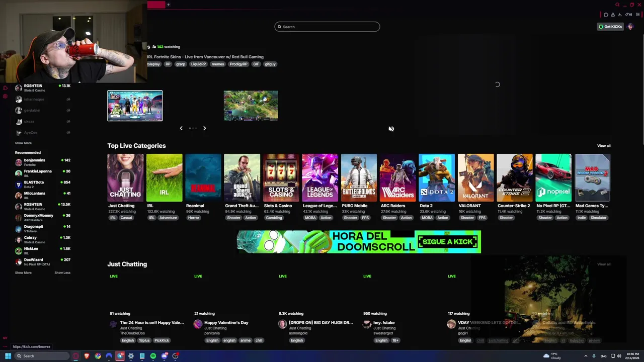Click the Horror tag under Reanimal

pos(194,218)
